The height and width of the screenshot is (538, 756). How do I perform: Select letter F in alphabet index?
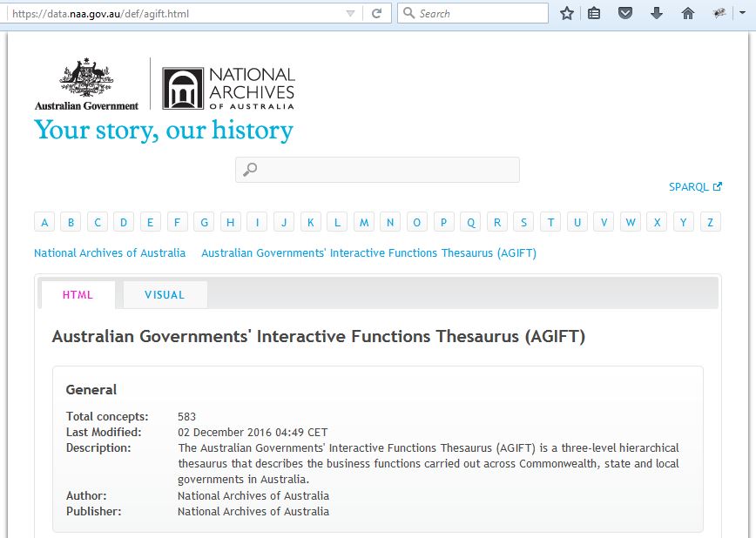pos(178,222)
